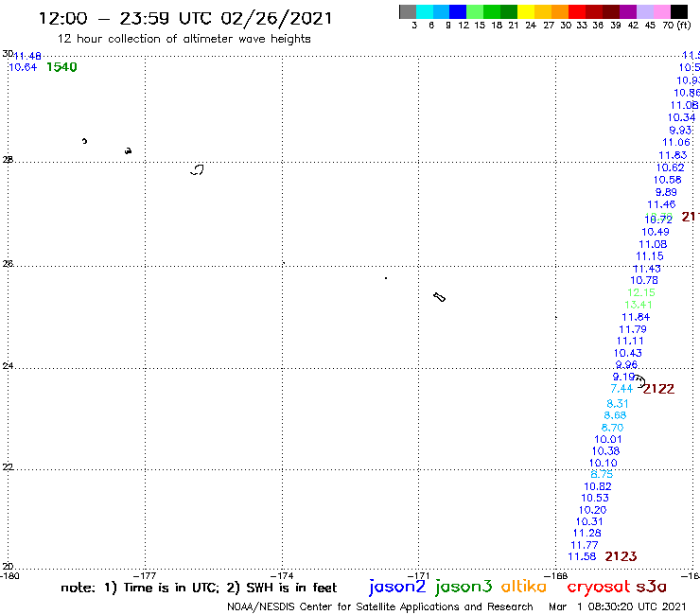700x615 pixels.
Task: Select the wave height '8.31'
Action: (x=618, y=404)
